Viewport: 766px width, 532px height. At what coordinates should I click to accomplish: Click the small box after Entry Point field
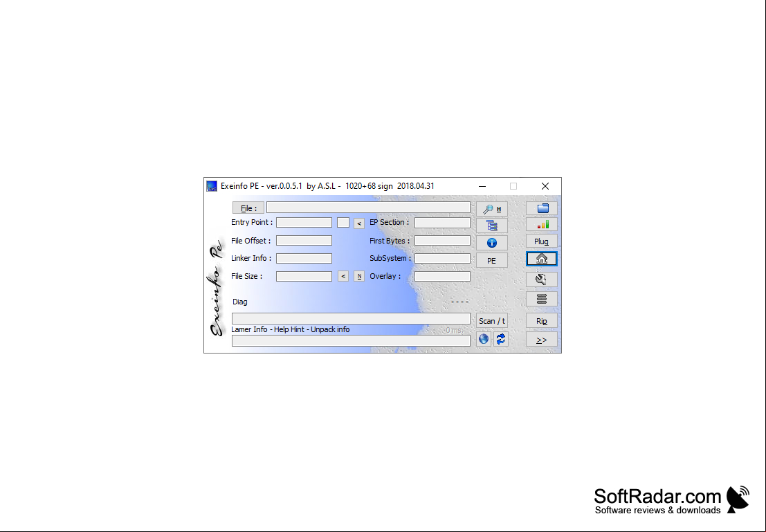[343, 223]
